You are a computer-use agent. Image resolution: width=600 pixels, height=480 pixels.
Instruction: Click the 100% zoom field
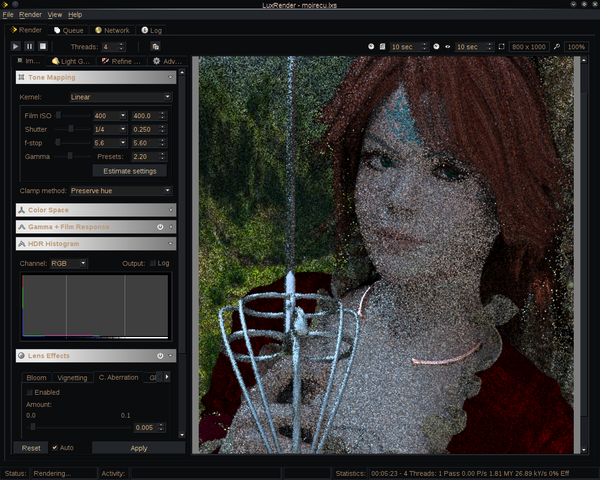[x=576, y=47]
